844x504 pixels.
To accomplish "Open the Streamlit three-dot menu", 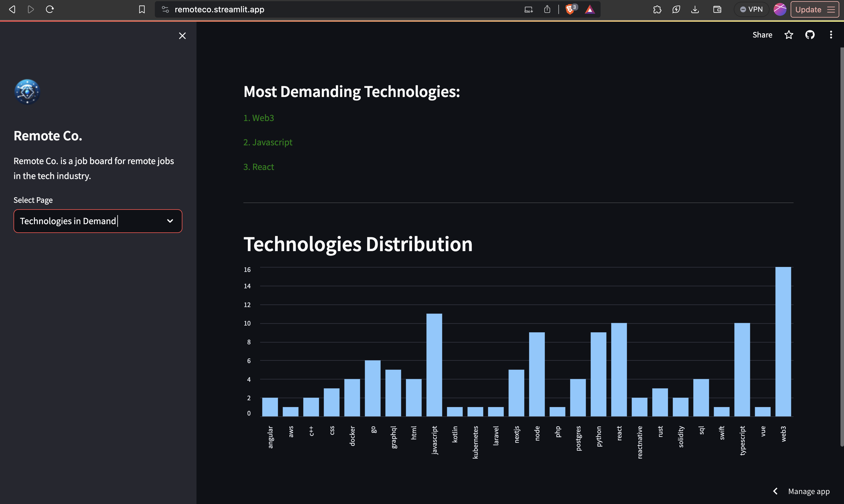I will pos(831,35).
